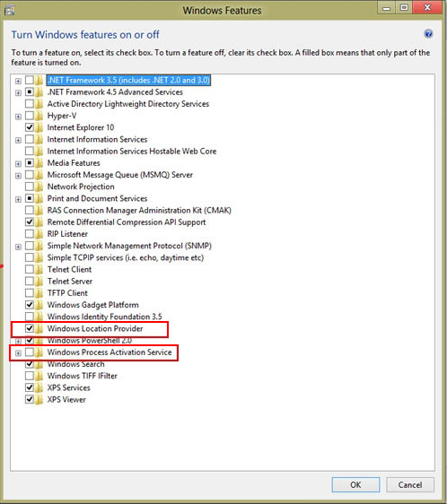Uncheck Windows PowerShell 2.0 checkbox
This screenshot has width=447, height=504.
[x=30, y=340]
